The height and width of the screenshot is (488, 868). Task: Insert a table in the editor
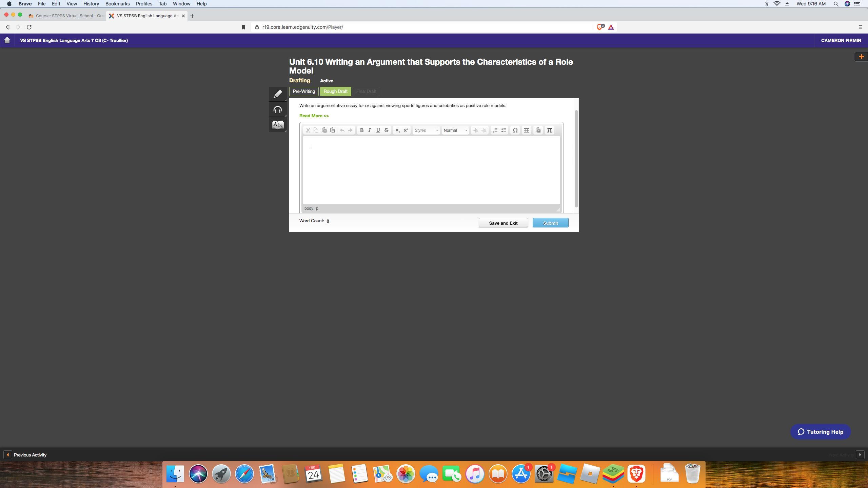click(526, 130)
